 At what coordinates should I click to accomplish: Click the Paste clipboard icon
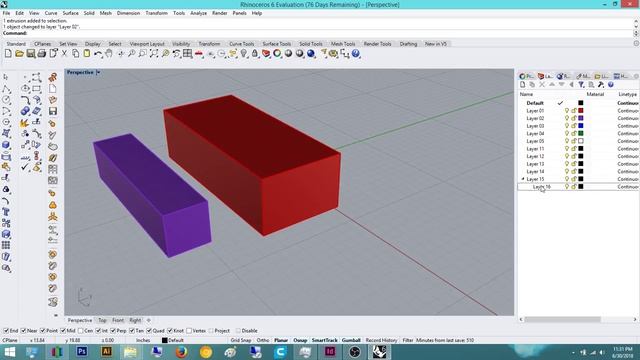point(87,53)
